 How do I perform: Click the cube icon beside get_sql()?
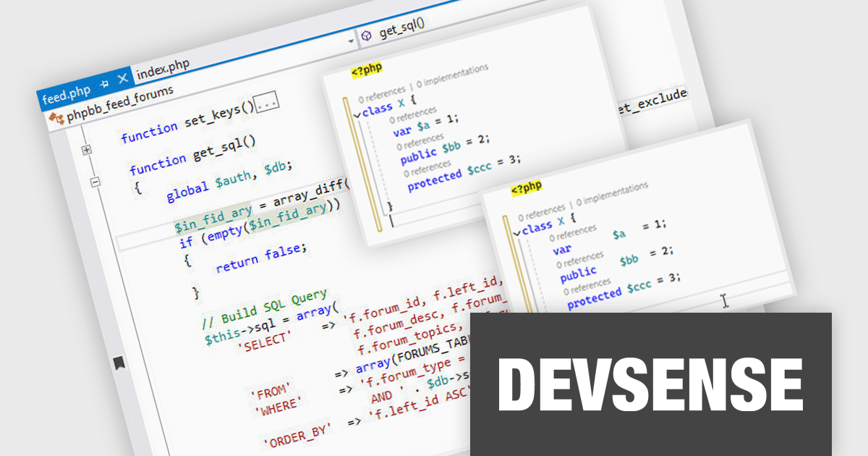366,35
